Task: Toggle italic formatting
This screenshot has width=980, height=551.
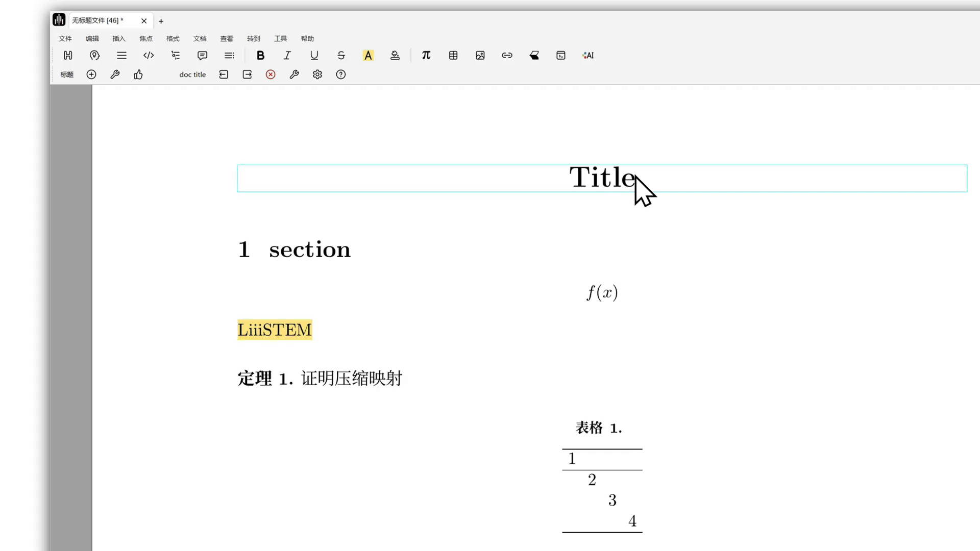Action: pos(287,55)
